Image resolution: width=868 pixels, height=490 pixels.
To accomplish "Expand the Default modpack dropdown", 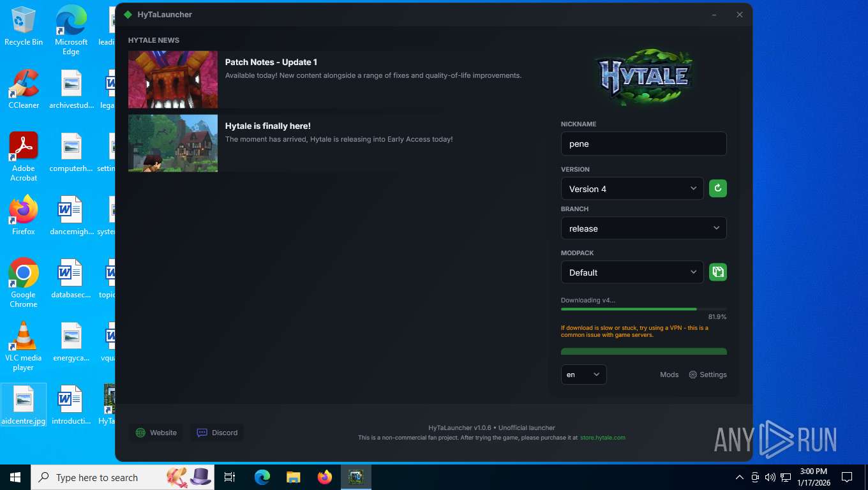I will pyautogui.click(x=632, y=272).
